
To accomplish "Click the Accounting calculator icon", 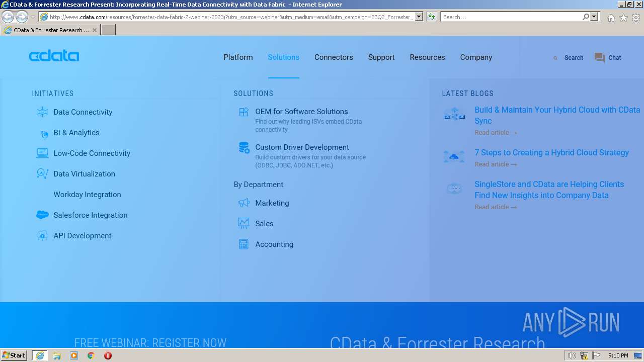I will point(244,244).
